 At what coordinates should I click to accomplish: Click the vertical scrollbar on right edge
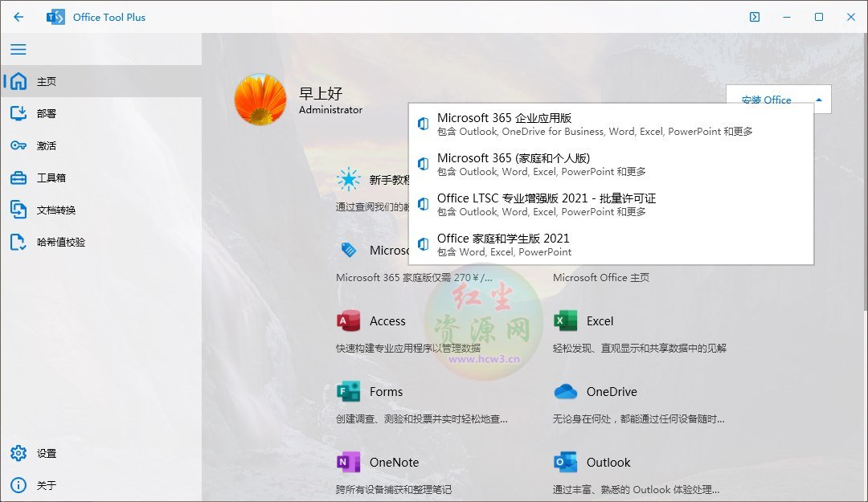point(866,172)
